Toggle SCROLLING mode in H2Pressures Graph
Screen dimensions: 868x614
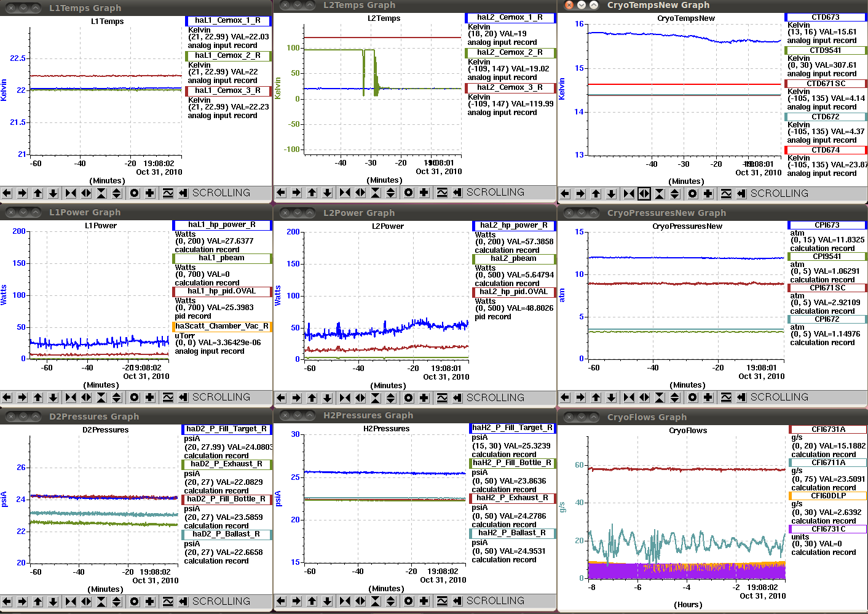495,601
